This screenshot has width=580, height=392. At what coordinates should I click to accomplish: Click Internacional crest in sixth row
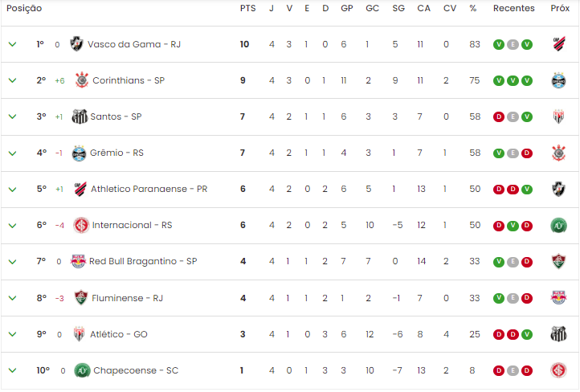[x=81, y=225]
